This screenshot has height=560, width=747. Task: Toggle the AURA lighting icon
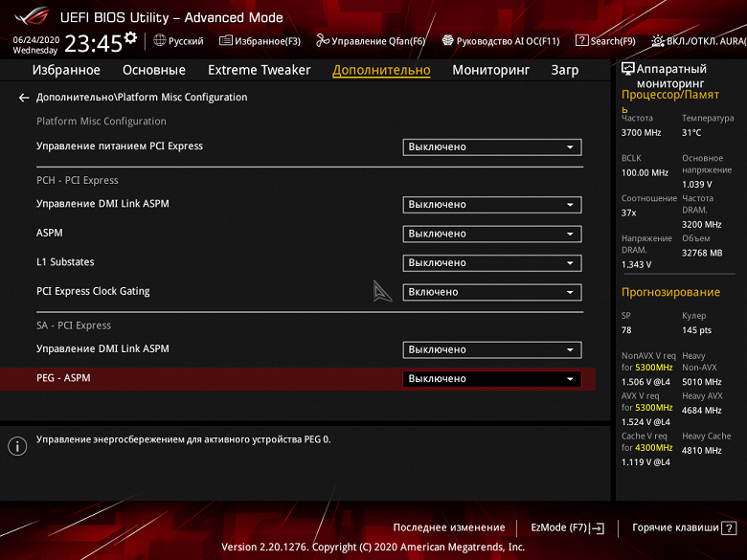[x=657, y=41]
